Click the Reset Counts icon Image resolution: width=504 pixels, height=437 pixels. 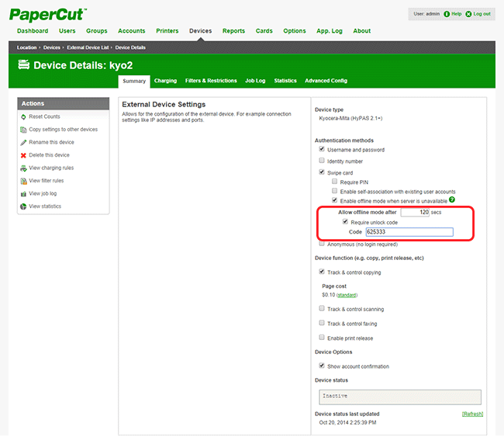coord(23,117)
